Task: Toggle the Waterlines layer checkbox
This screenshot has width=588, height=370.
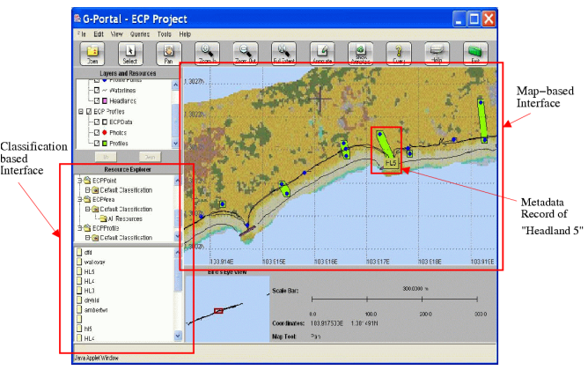Action: [96, 89]
